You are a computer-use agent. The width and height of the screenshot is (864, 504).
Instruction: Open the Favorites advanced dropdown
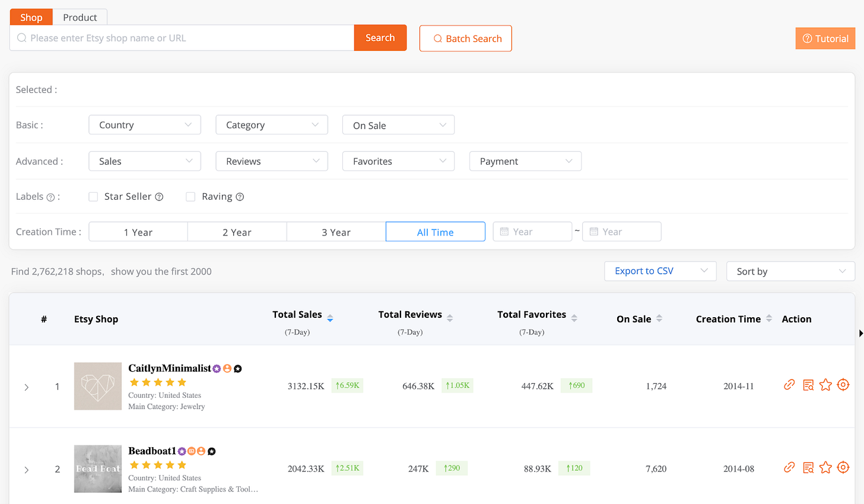(x=398, y=161)
